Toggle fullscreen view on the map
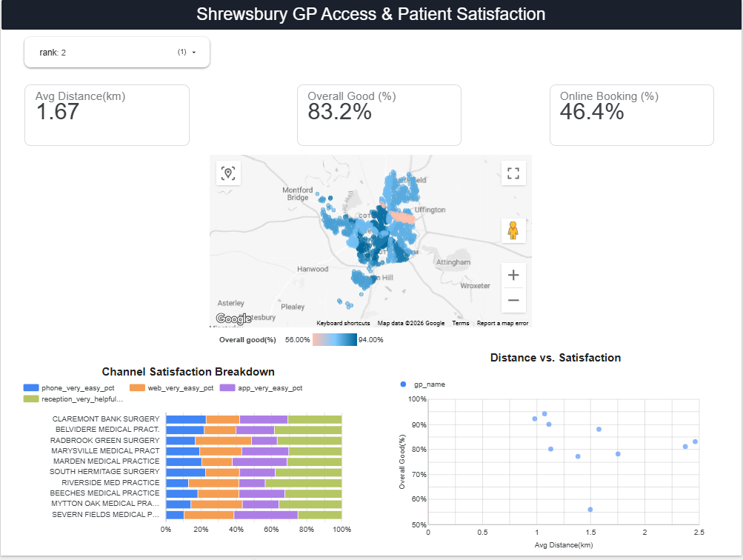The height and width of the screenshot is (560, 743). (x=513, y=173)
